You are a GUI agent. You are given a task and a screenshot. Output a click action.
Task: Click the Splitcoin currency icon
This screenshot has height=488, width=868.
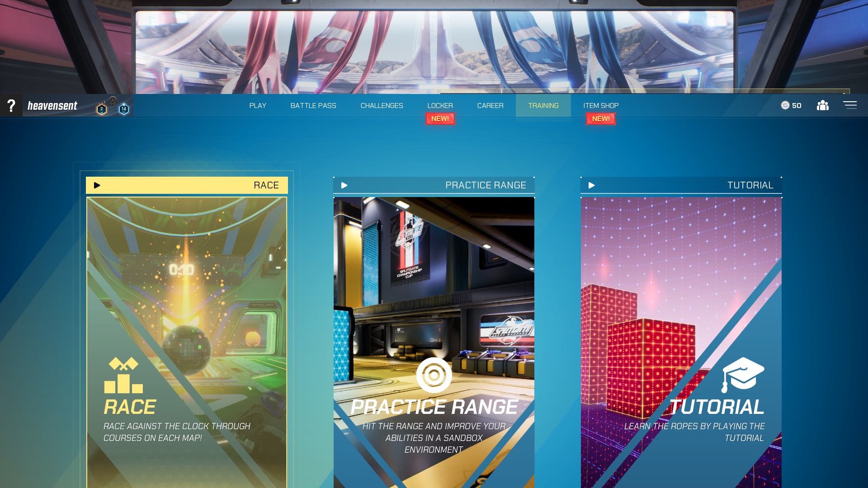[x=785, y=105]
